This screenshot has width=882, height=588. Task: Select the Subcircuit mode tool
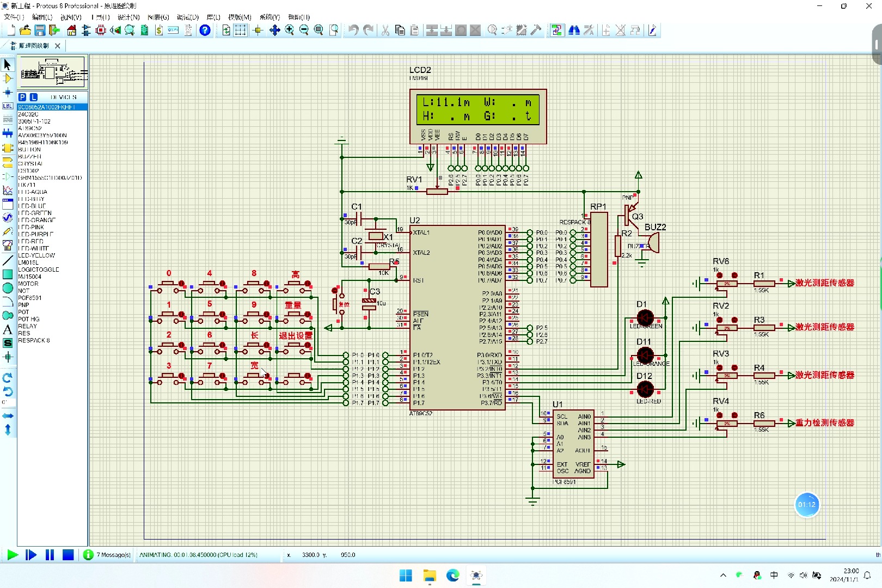pos(7,148)
